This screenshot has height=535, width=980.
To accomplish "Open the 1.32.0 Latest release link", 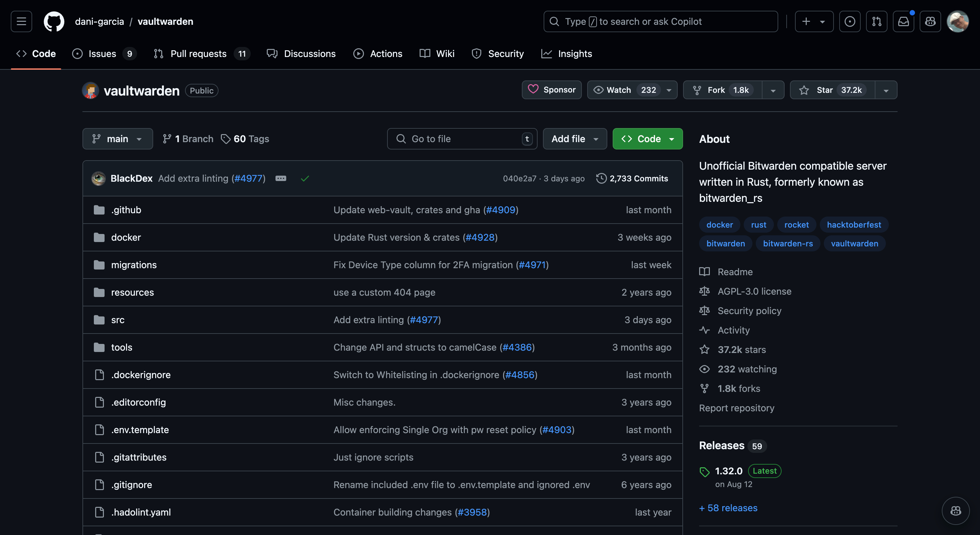I will (x=728, y=470).
